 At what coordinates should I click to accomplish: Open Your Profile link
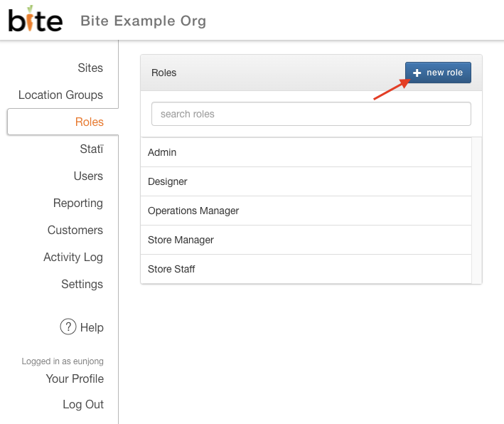click(75, 379)
